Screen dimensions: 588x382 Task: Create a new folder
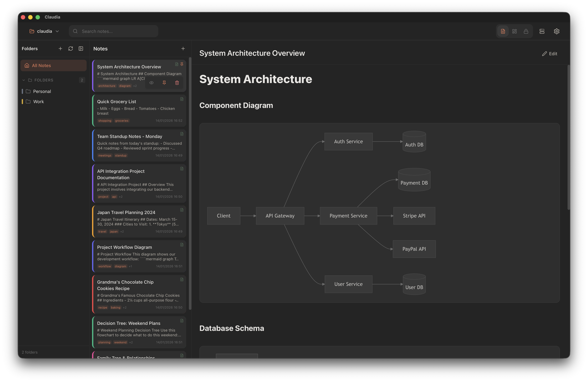pyautogui.click(x=60, y=48)
